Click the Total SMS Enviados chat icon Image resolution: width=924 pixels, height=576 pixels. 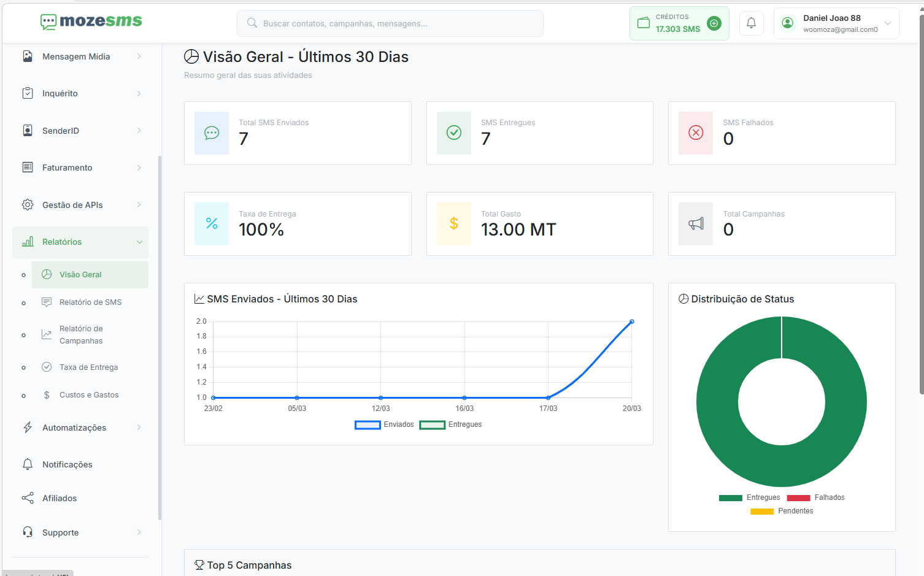pyautogui.click(x=212, y=133)
